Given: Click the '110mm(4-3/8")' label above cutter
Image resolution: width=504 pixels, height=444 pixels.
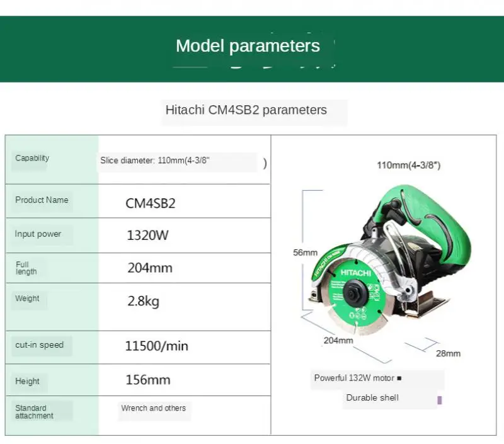Looking at the screenshot, I should pos(408,165).
